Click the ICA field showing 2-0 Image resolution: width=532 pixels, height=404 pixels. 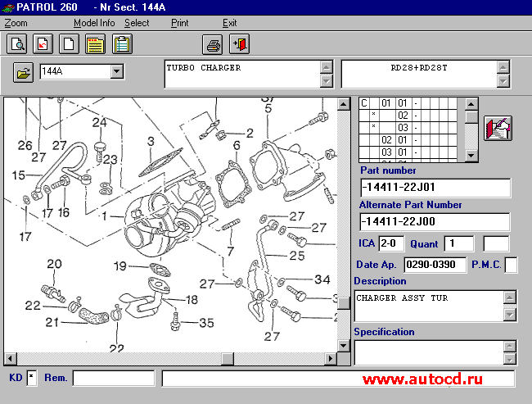tap(391, 243)
